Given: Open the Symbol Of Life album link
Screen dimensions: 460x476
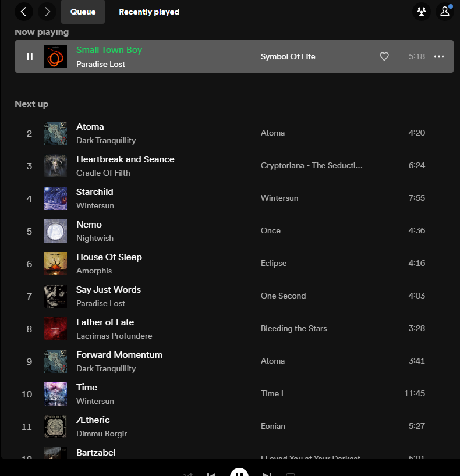Looking at the screenshot, I should point(288,56).
